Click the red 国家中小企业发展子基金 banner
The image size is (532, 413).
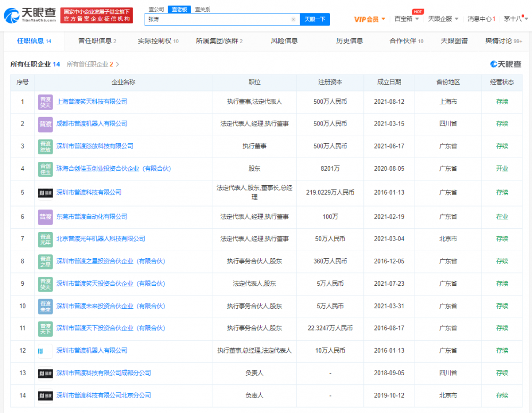pyautogui.click(x=97, y=15)
